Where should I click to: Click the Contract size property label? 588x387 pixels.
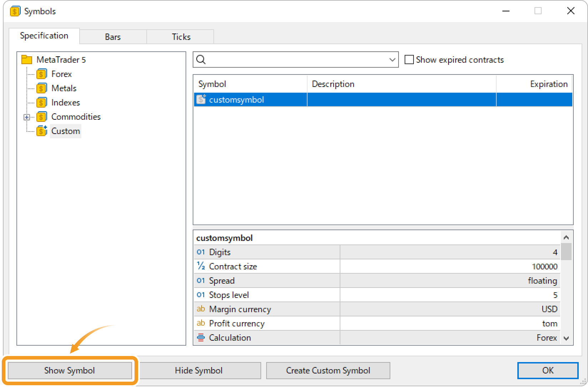tap(233, 267)
